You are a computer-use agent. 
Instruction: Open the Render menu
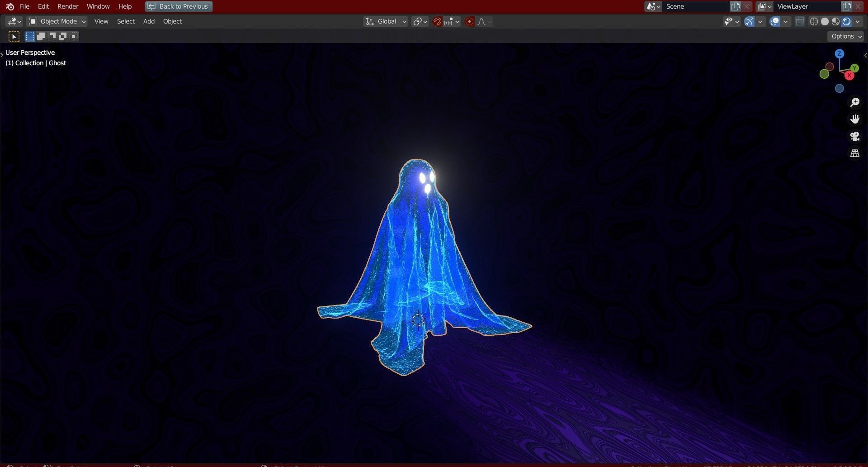pyautogui.click(x=68, y=6)
